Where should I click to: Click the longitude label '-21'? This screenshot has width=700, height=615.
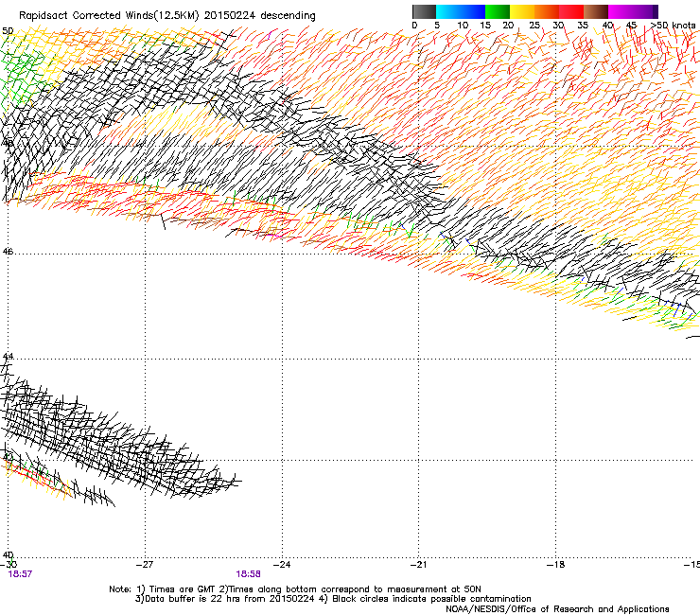[418, 565]
